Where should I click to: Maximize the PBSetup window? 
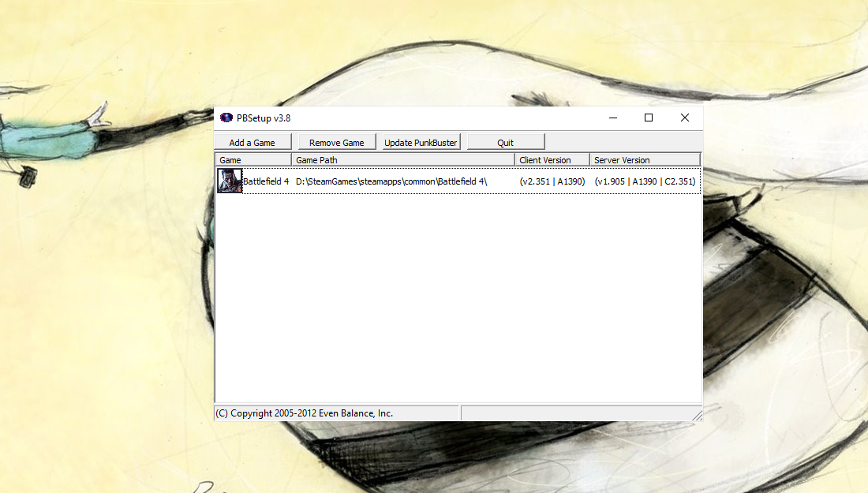[x=649, y=118]
